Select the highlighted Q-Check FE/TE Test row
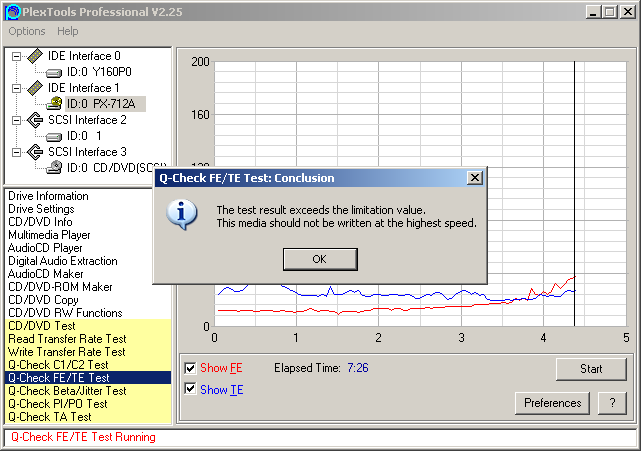The height and width of the screenshot is (451, 641). pyautogui.click(x=88, y=378)
